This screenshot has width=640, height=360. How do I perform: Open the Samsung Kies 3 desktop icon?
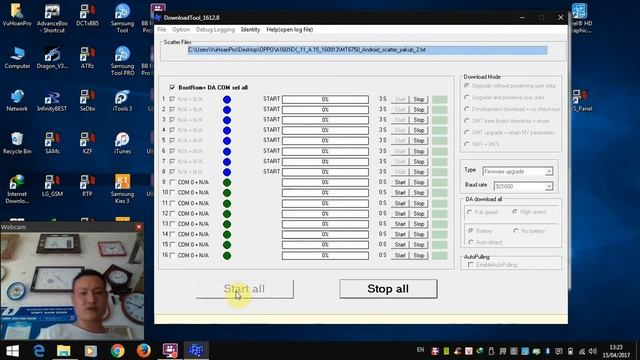(122, 189)
